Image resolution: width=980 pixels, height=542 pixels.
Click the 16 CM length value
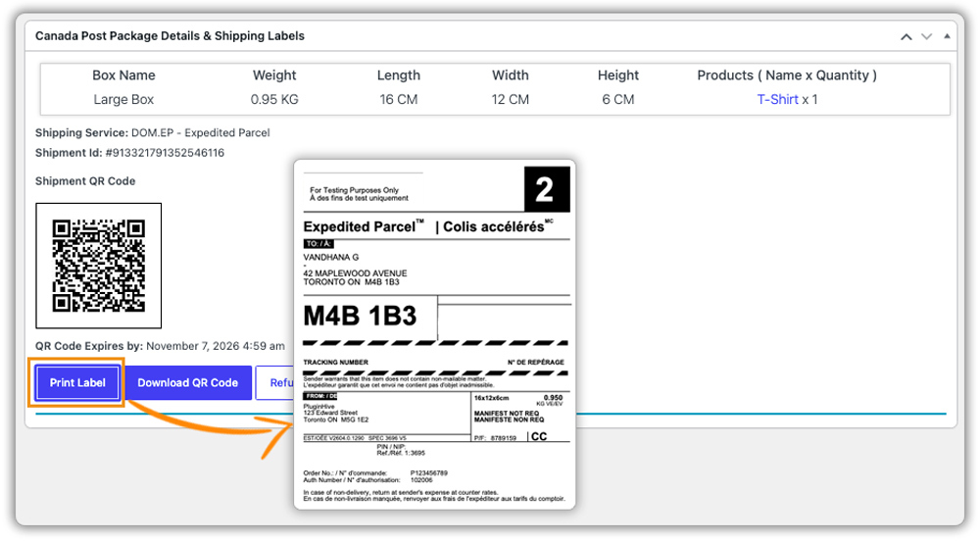coord(399,99)
